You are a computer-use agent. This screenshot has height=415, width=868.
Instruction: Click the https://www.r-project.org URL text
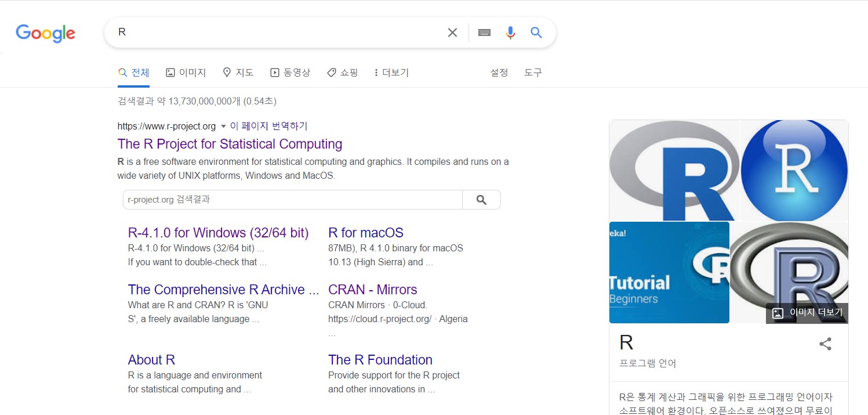pos(166,127)
